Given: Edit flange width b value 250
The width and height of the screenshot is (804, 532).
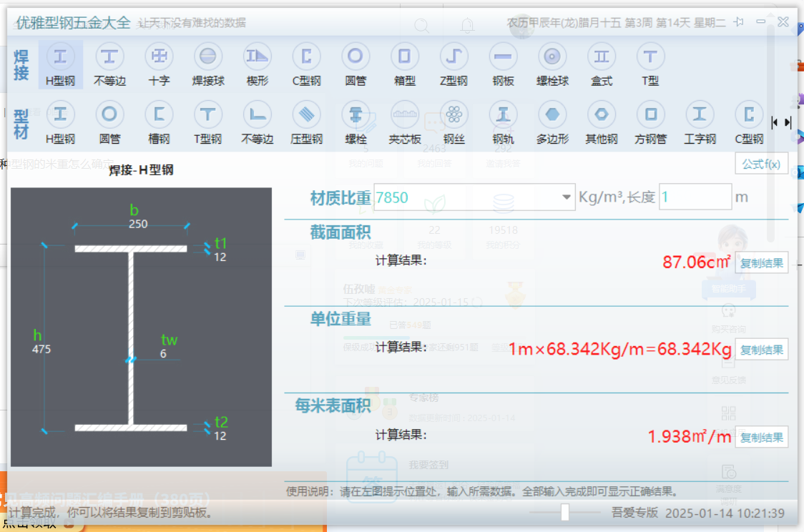Looking at the screenshot, I should [x=138, y=224].
